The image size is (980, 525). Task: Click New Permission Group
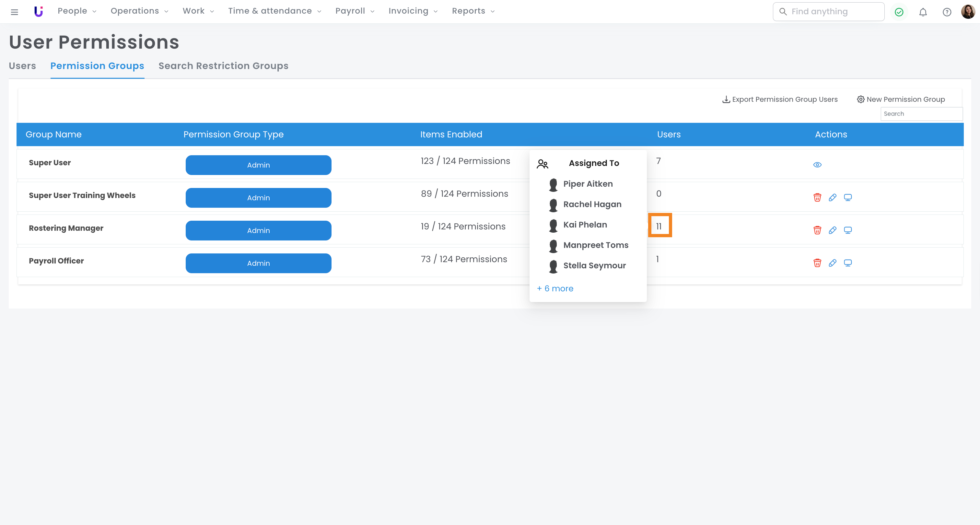click(x=901, y=99)
